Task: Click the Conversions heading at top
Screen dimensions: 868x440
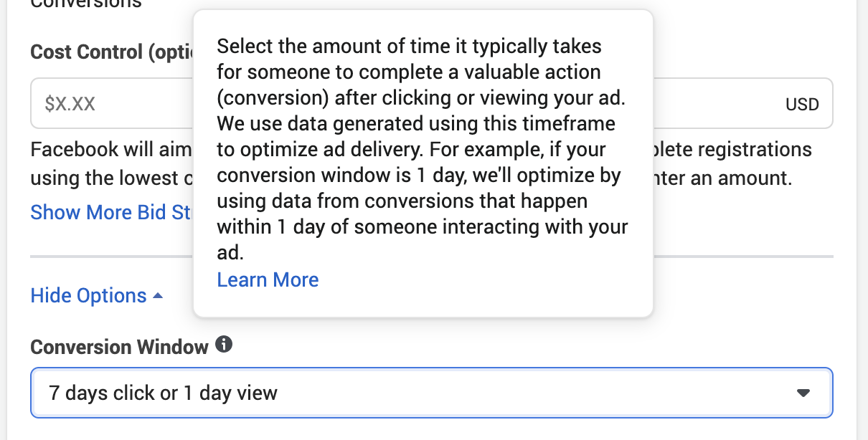Action: (x=86, y=4)
